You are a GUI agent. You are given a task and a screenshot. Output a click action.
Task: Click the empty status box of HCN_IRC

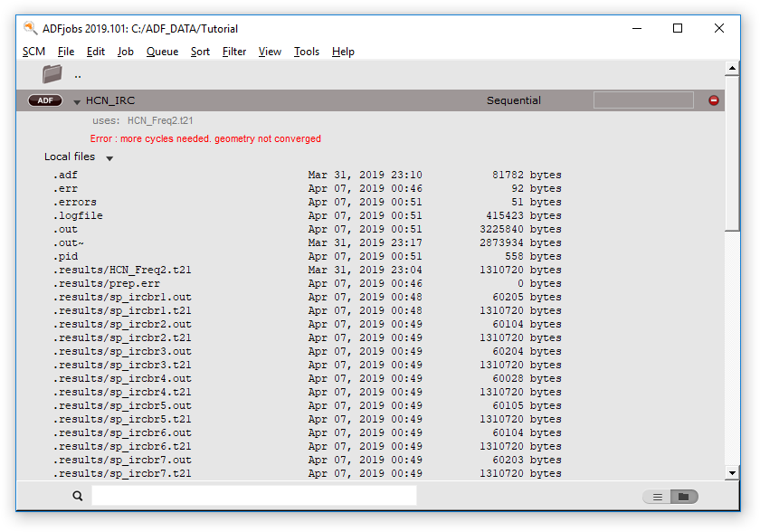coord(643,100)
